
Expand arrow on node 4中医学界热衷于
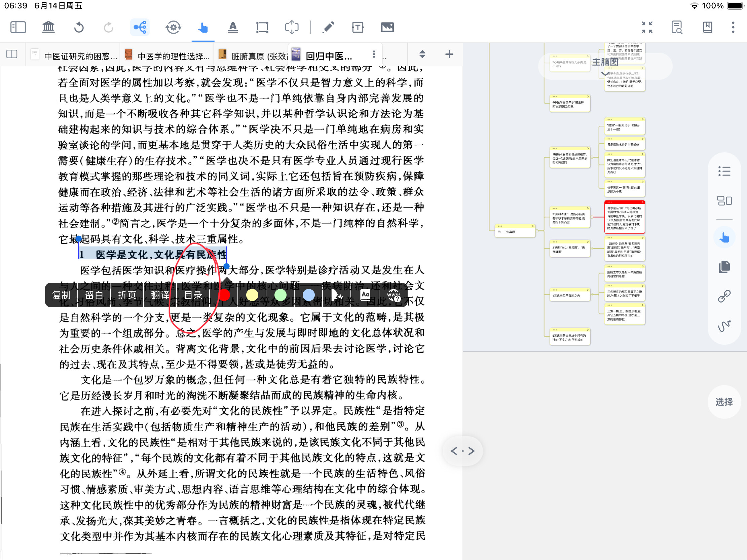click(588, 97)
